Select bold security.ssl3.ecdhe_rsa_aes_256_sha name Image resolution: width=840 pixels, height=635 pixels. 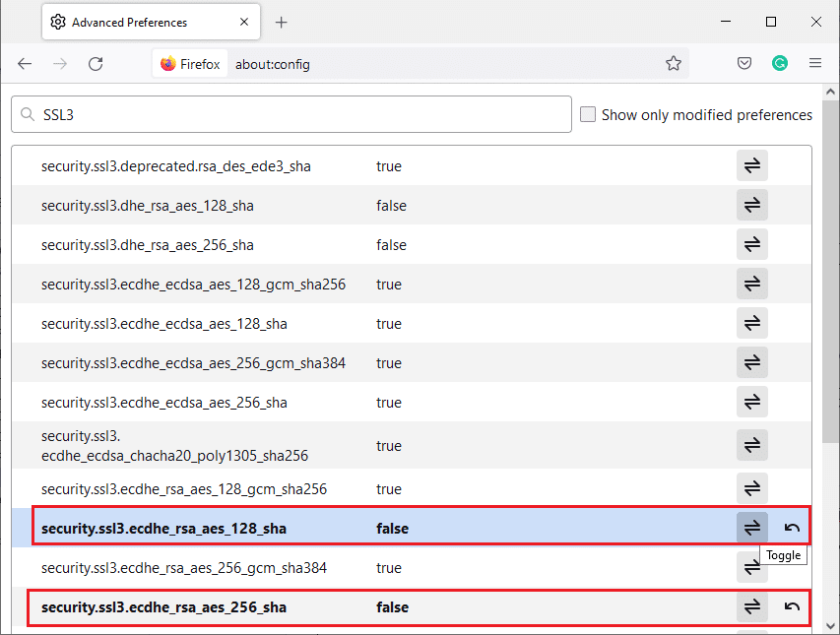tap(163, 607)
